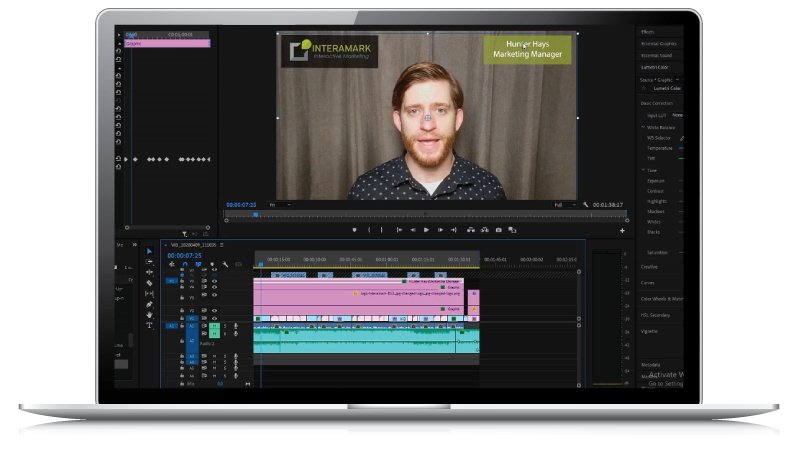The image size is (800, 453).
Task: Open Timeline Display Settings wrench
Action: click(x=225, y=264)
